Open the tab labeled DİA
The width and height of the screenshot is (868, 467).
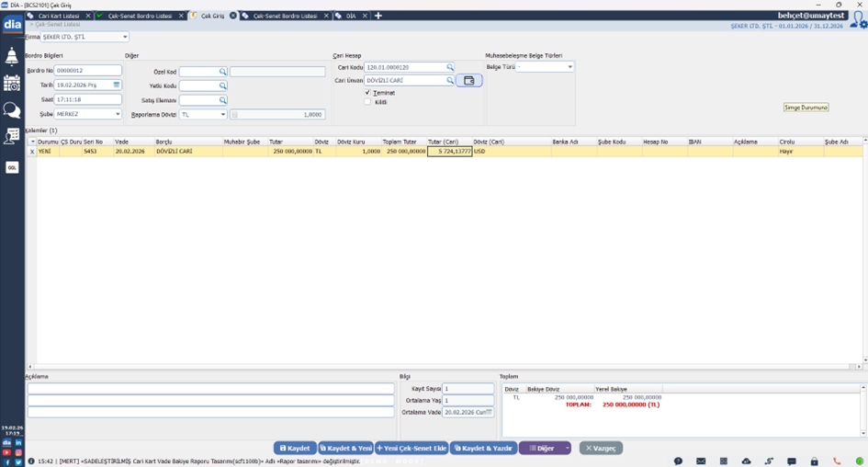point(351,16)
